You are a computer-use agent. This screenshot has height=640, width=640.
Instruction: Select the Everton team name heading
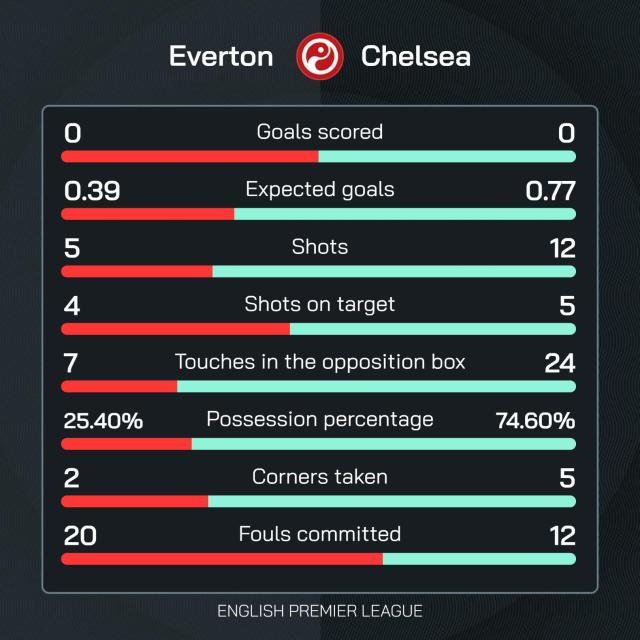click(221, 56)
